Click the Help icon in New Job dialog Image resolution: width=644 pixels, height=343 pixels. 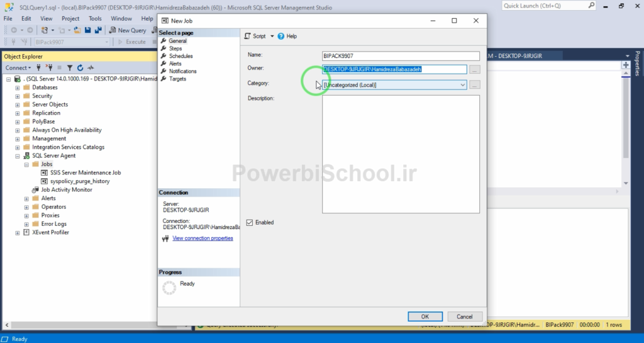[x=281, y=37]
